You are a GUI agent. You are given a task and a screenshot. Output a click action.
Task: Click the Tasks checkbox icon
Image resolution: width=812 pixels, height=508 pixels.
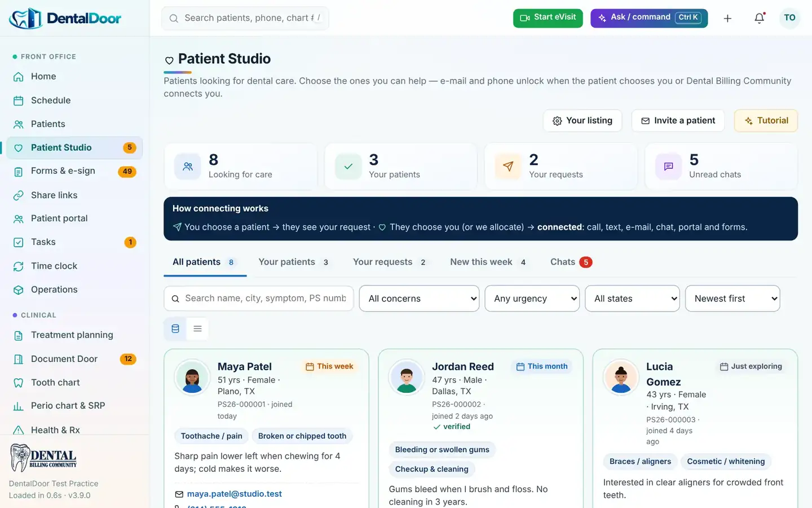point(19,242)
